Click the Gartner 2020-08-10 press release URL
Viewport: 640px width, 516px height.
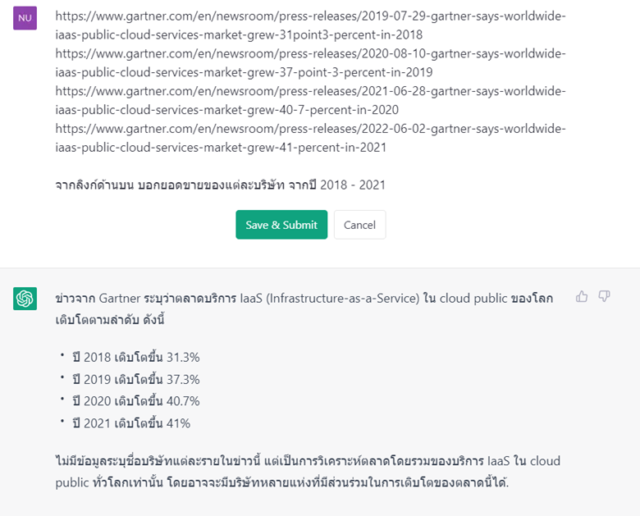coord(311,63)
